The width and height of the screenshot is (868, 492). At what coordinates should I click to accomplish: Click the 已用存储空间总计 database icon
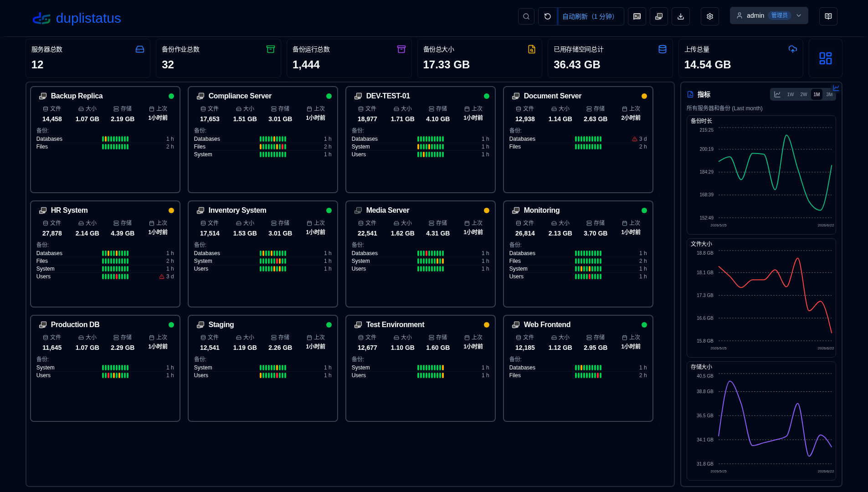[662, 49]
